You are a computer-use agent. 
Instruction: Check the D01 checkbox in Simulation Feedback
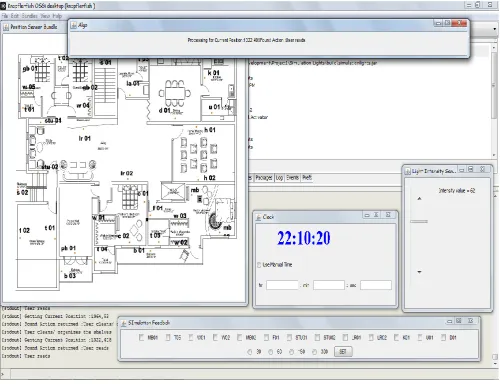click(443, 338)
